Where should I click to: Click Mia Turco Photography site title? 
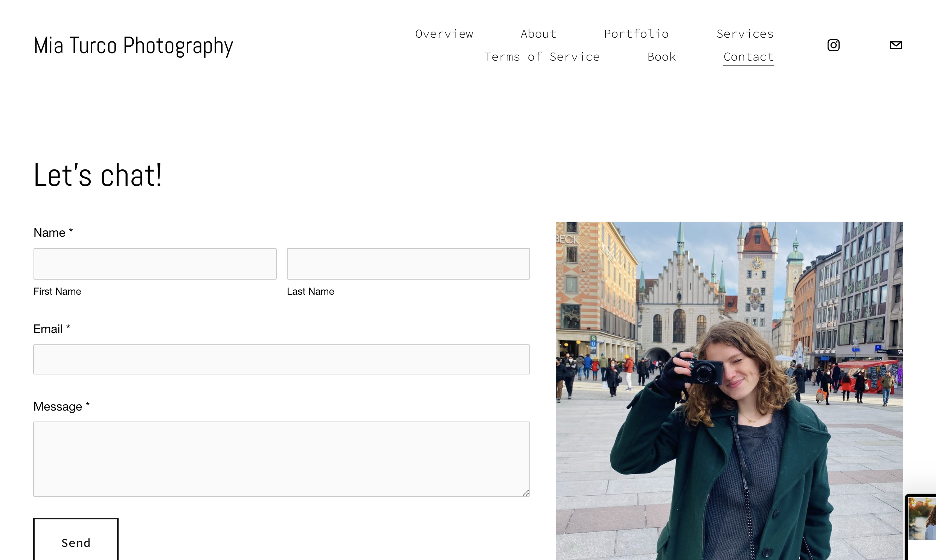(133, 46)
